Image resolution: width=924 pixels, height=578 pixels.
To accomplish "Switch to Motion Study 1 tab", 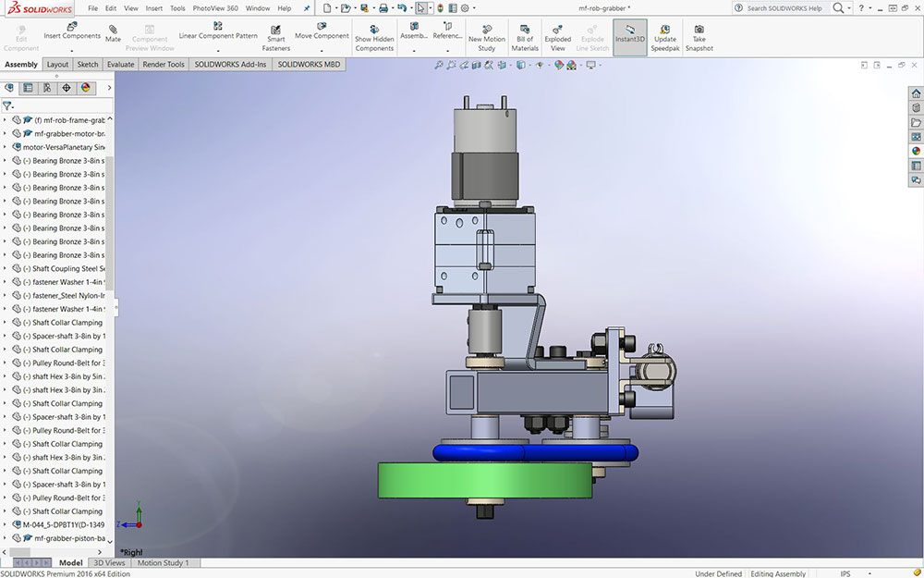I will point(163,563).
